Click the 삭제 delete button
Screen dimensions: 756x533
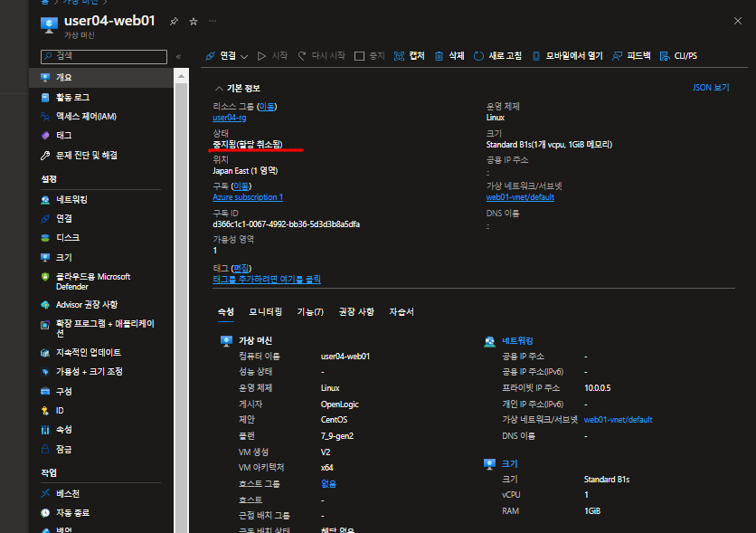pos(449,56)
